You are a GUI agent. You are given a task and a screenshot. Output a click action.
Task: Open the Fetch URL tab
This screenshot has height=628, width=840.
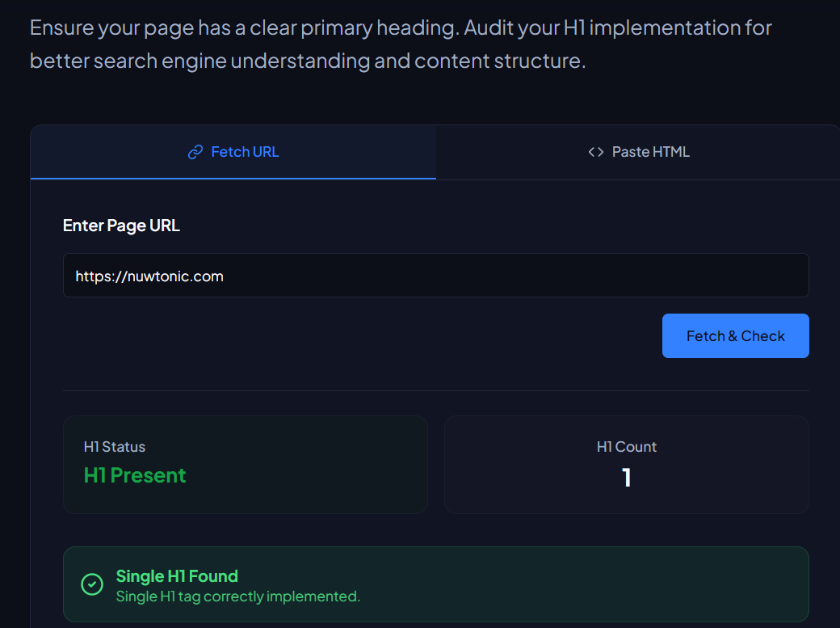tap(233, 151)
